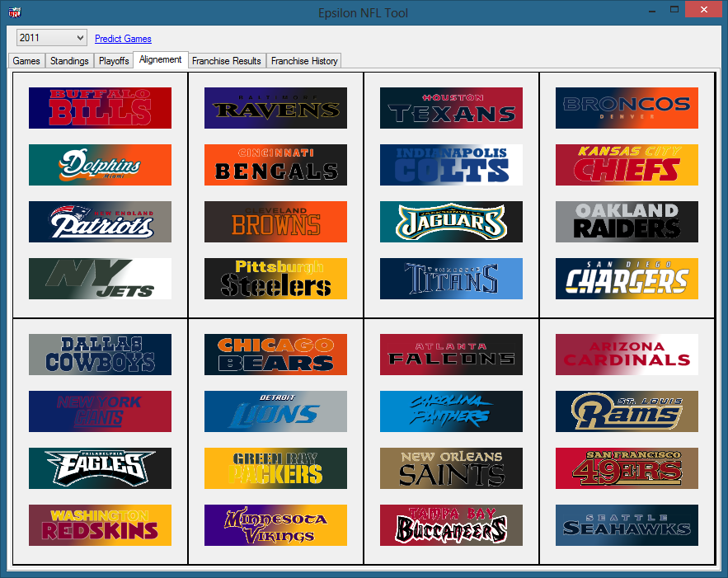Click the NFL app icon in title bar
The width and height of the screenshot is (728, 578).
click(x=14, y=12)
